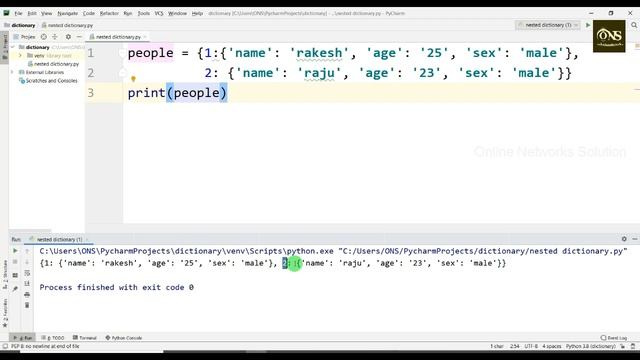Open Run panel settings gear
Viewport: 640px width, 360px height.
coord(624,239)
